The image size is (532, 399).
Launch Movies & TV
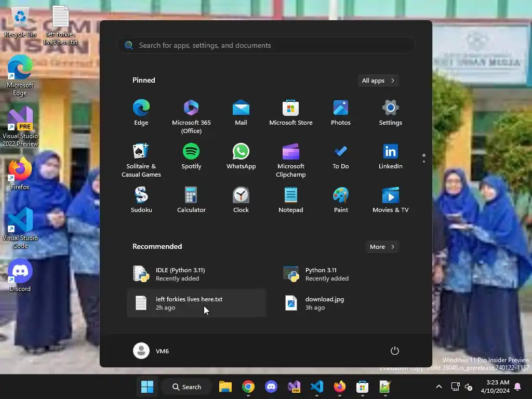point(391,200)
